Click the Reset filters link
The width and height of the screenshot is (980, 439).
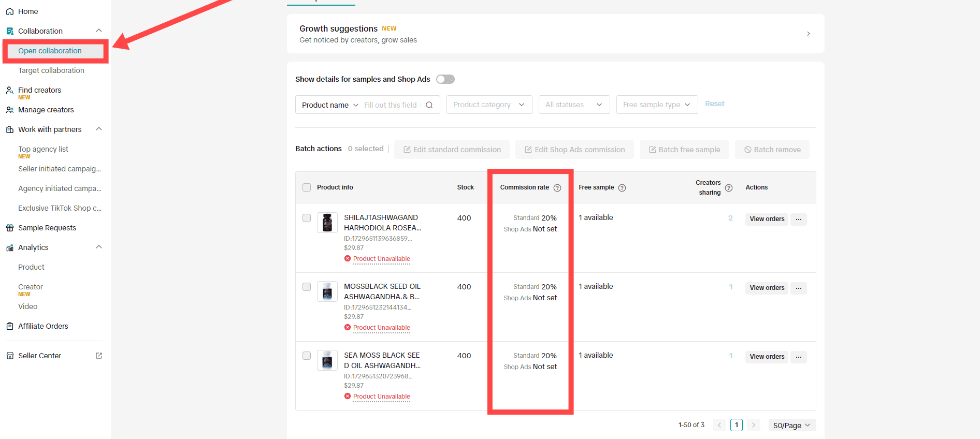tap(714, 104)
